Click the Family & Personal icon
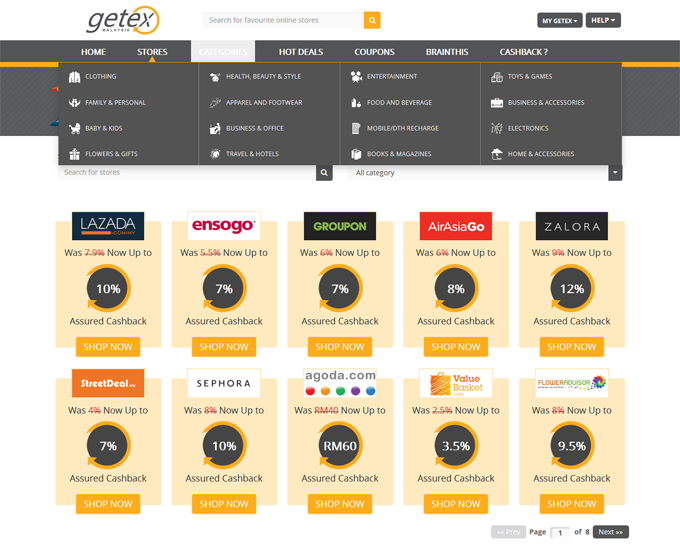Viewport: 680px width, 547px height. point(75,103)
